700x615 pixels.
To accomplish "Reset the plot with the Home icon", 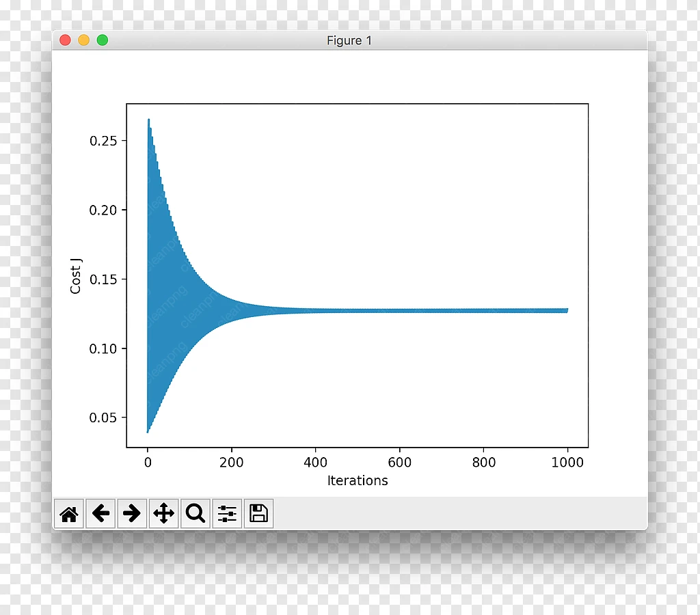I will pyautogui.click(x=69, y=513).
